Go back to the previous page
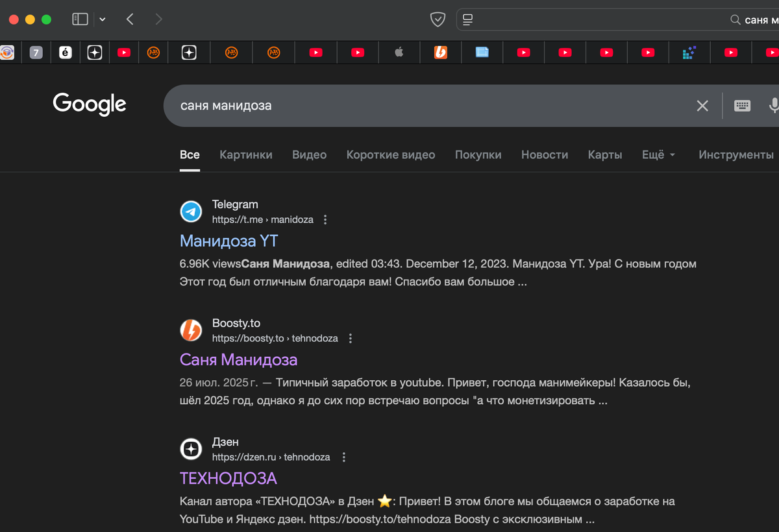The width and height of the screenshot is (779, 532). 130,19
